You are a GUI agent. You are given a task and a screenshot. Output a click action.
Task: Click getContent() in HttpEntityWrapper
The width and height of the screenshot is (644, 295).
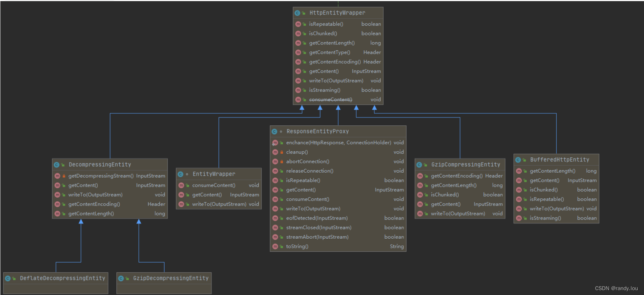tap(324, 72)
